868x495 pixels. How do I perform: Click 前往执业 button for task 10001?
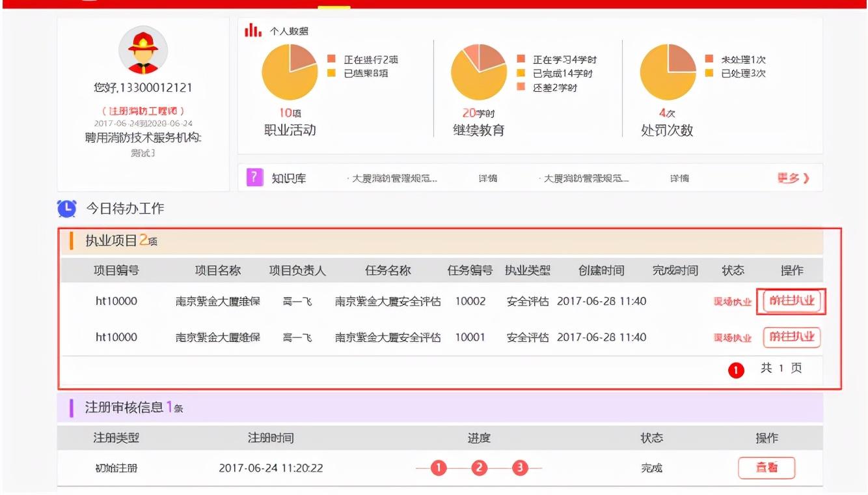coord(791,337)
